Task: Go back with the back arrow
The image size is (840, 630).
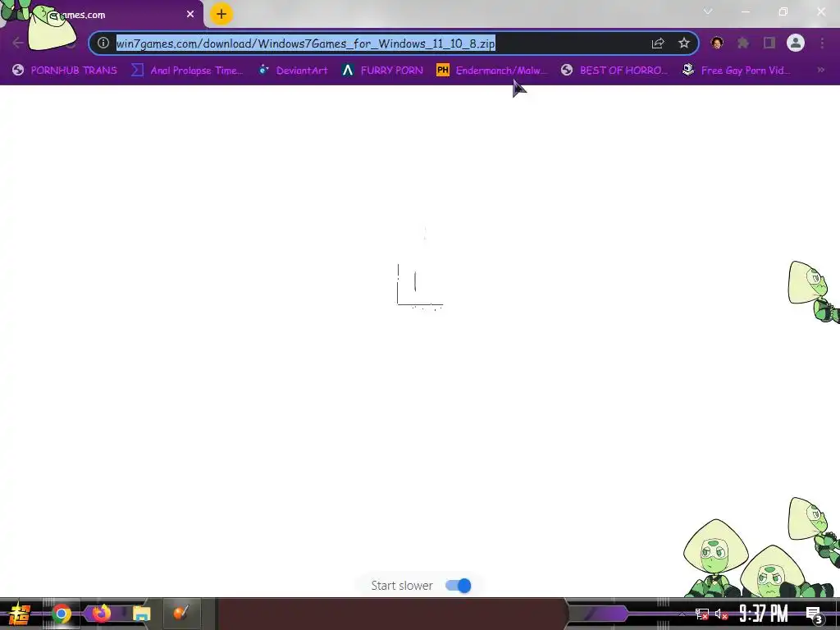Action: coord(17,43)
